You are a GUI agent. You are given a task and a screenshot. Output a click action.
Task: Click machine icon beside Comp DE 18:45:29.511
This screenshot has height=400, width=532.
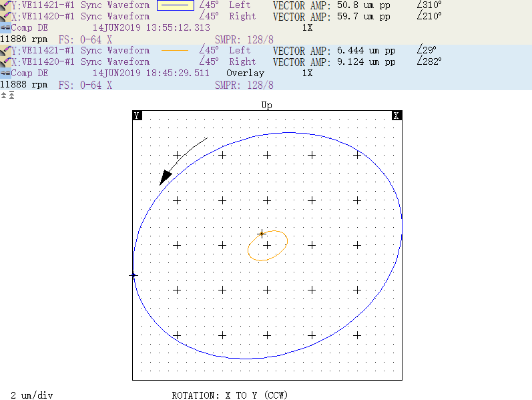coord(5,73)
